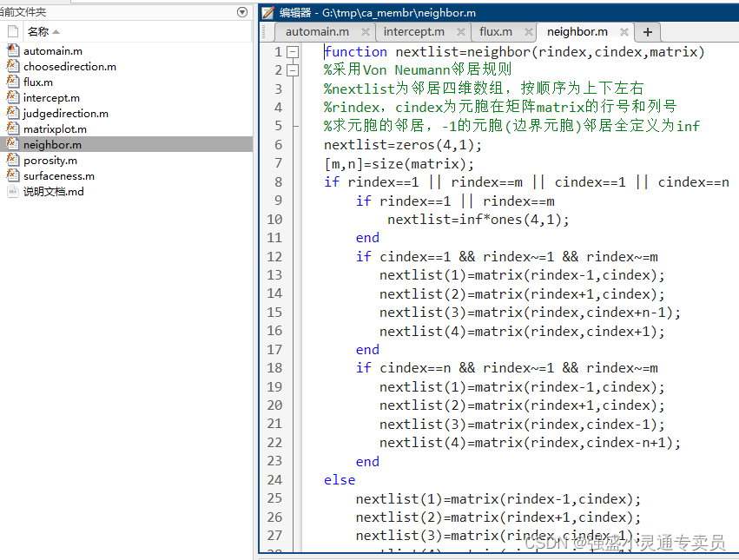Close the flux.m editor tab
This screenshot has height=560, width=739.
point(529,32)
